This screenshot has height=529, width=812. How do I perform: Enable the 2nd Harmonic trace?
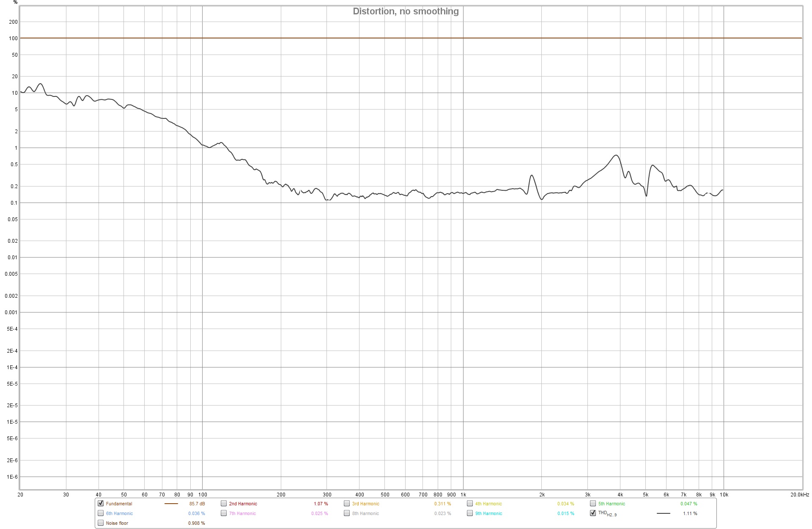(x=224, y=503)
